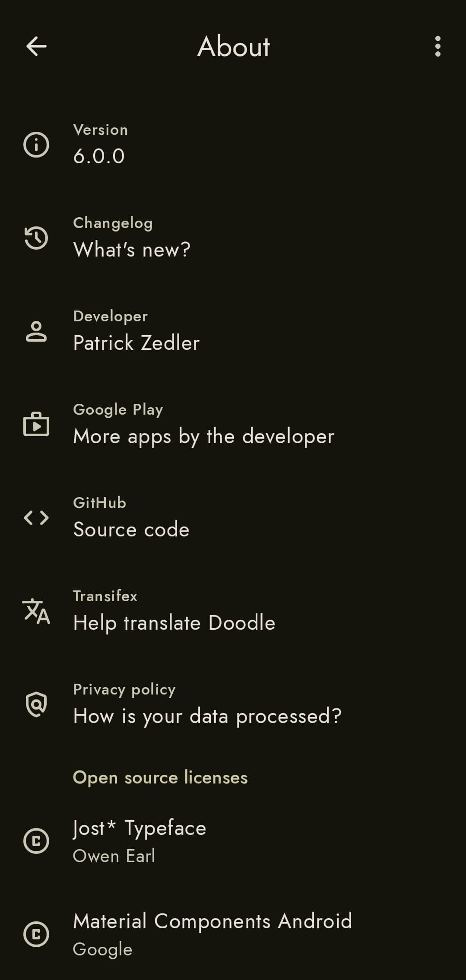Open Patrick Zedler developer entry
Screen dimensions: 466x980
click(x=136, y=343)
